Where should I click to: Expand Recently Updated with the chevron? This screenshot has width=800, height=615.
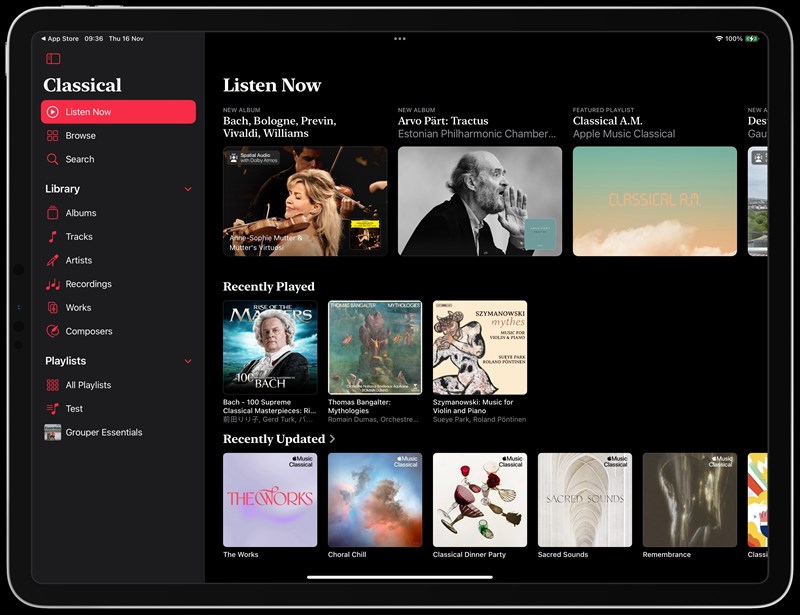coord(332,439)
